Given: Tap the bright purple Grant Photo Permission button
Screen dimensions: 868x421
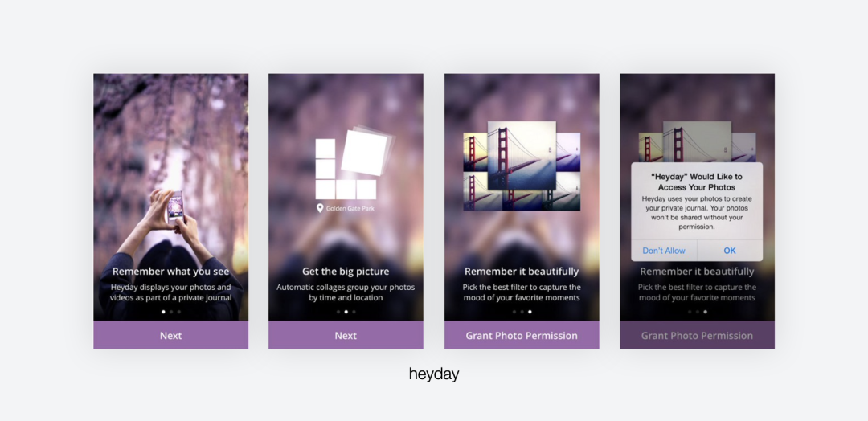Looking at the screenshot, I should (522, 335).
